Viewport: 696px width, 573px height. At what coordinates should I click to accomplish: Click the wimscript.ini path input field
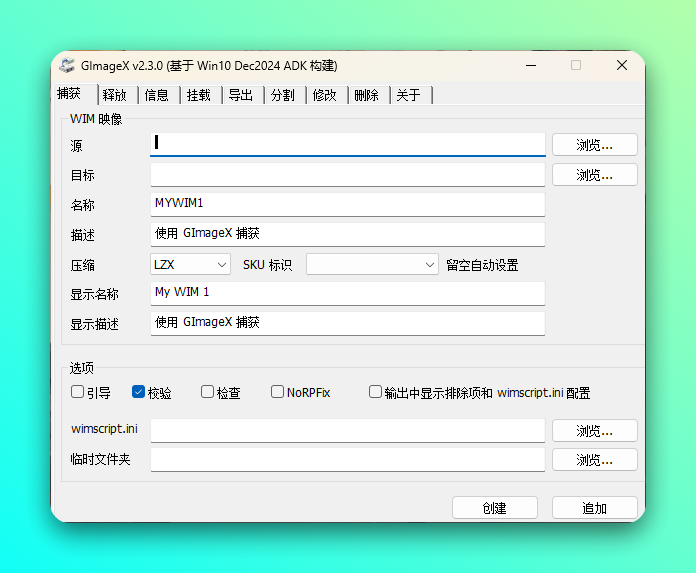coord(348,431)
